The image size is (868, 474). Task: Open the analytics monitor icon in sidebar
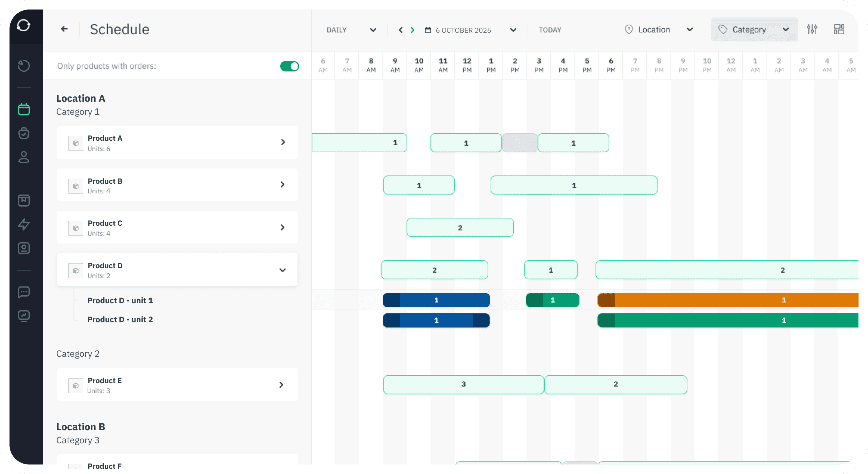[24, 316]
